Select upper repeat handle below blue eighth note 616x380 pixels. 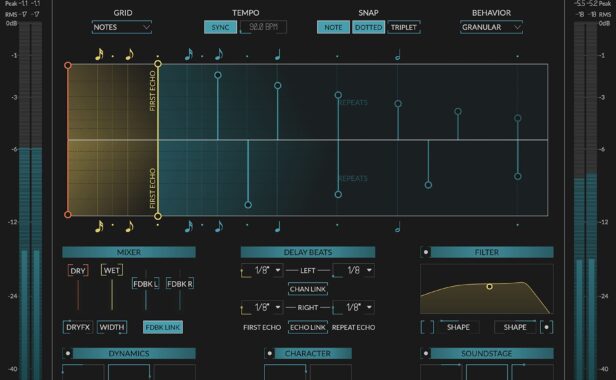218,75
